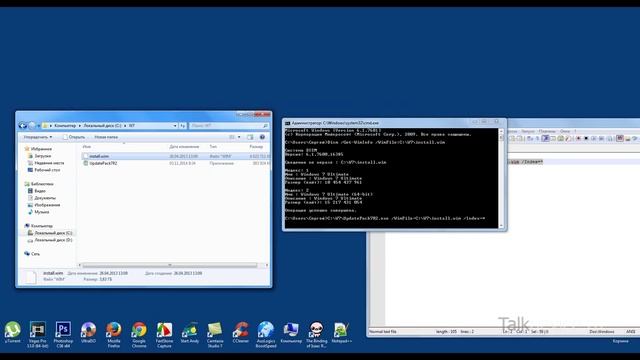Image resolution: width=640 pixels, height=360 pixels.
Task: Launch Start Andy desktop shortcut
Action: point(190,333)
